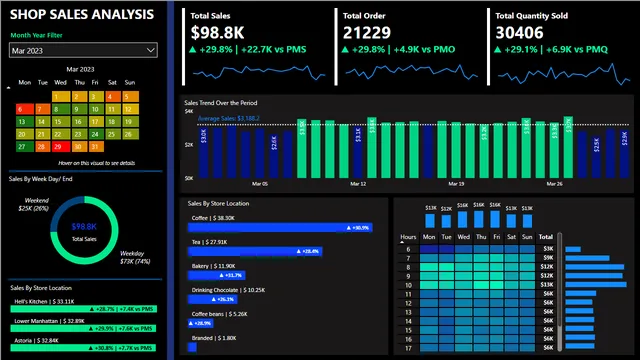Click the Mon $13K column bar above heatmap

[430, 221]
